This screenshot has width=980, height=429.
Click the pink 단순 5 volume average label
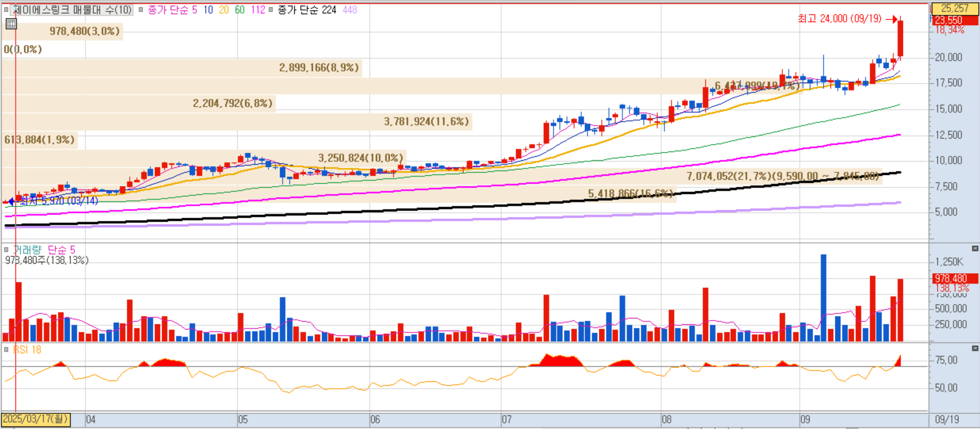coord(62,249)
